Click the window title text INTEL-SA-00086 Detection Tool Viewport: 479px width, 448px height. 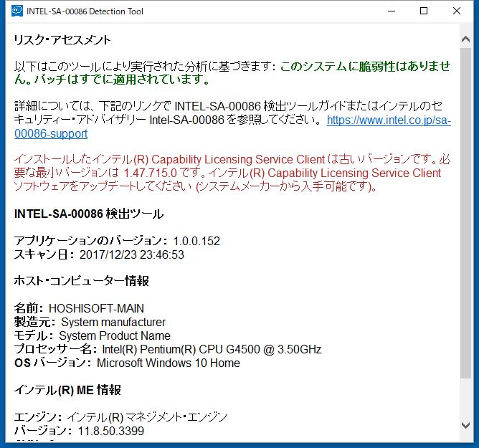point(85,11)
